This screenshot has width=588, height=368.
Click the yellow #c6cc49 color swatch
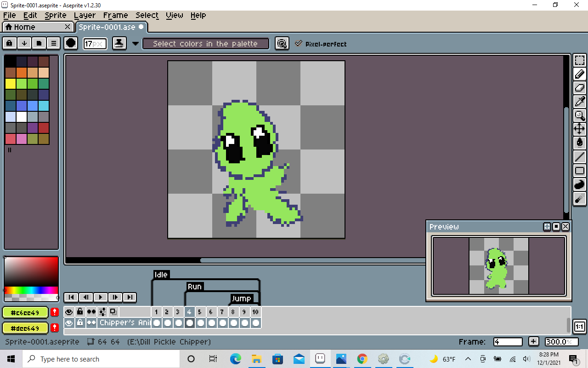pyautogui.click(x=25, y=312)
